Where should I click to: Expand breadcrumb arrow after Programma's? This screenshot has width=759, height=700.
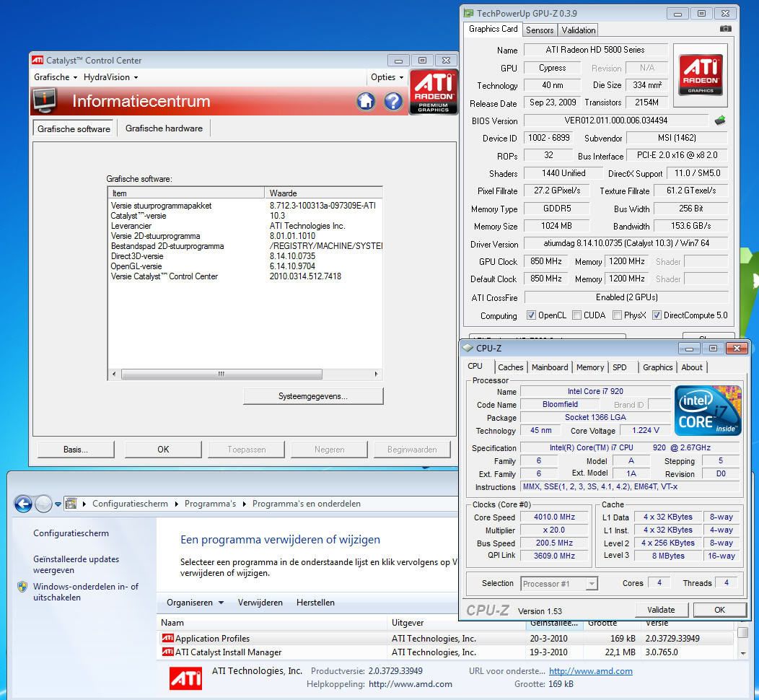(244, 504)
